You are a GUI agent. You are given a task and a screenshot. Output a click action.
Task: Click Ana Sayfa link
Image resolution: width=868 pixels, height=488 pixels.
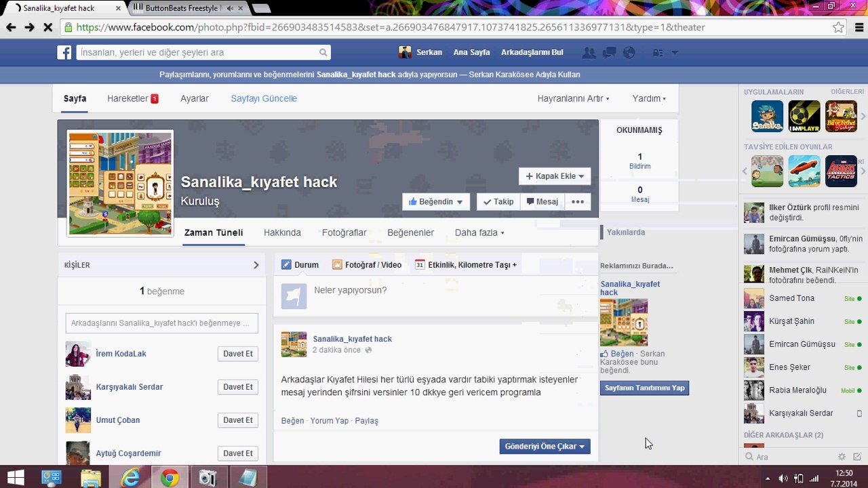471,52
